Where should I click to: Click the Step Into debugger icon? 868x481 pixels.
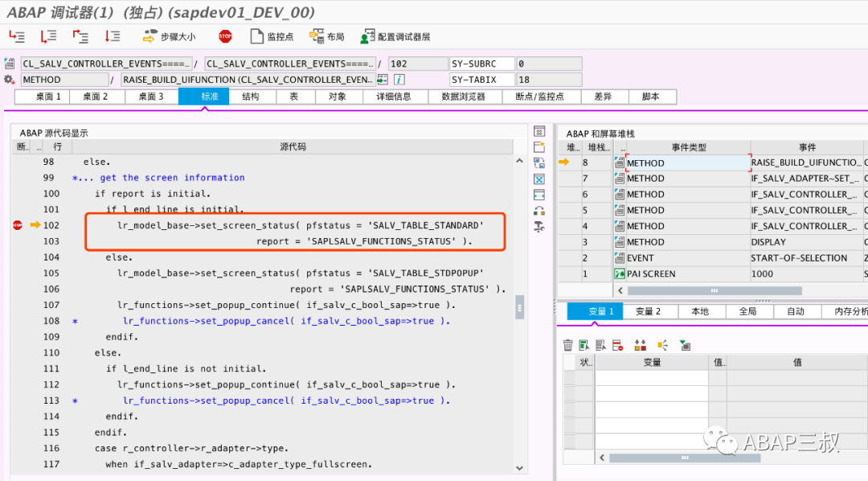click(17, 36)
